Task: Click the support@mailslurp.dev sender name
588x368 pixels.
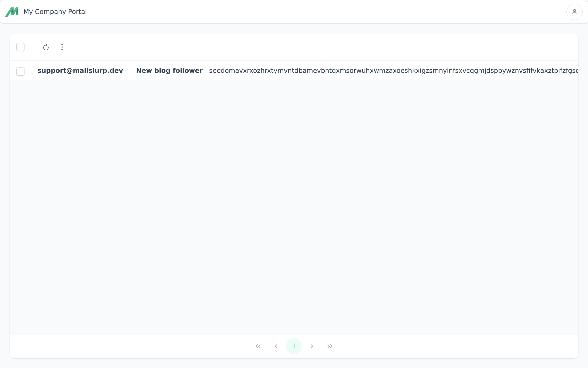Action: click(x=80, y=71)
